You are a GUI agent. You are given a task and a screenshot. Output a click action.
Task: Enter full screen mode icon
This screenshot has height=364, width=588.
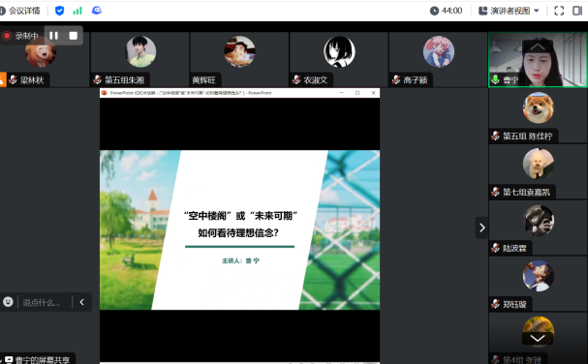coord(559,11)
